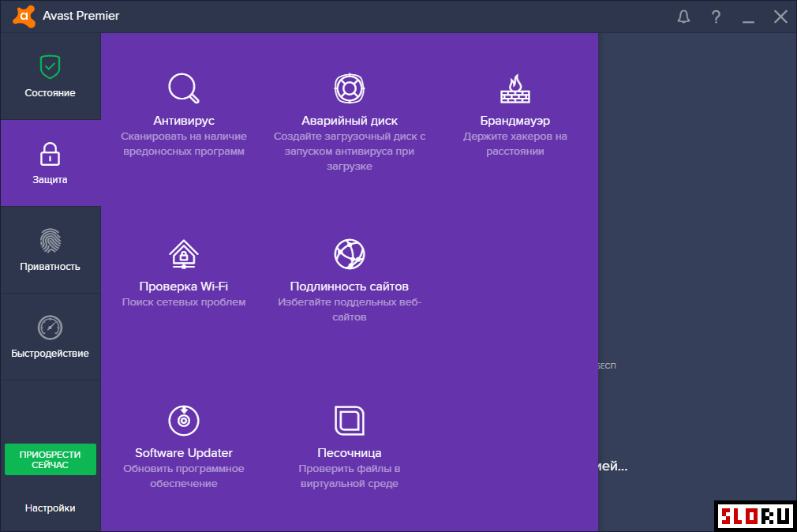797x532 pixels.
Task: Minimize the Avast Premier window
Action: click(x=748, y=22)
